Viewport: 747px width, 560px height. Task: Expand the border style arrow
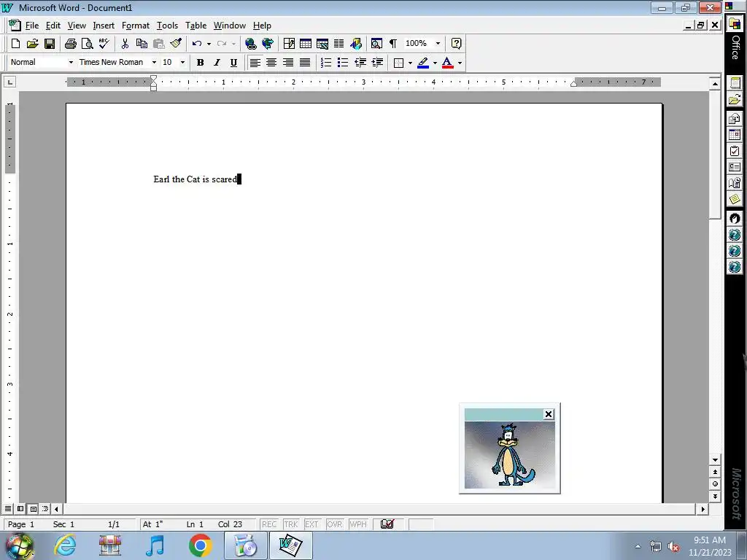[x=410, y=63]
